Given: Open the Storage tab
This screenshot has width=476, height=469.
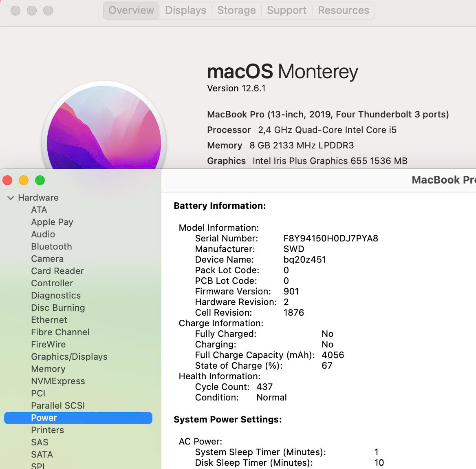Looking at the screenshot, I should tap(236, 10).
